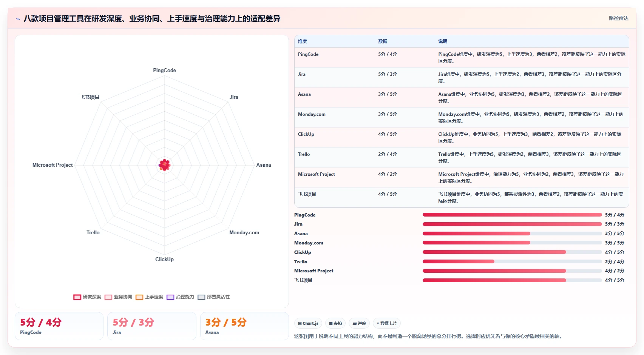Click the 4分 / 2分 value in the Microsoft Project table row
The width and height of the screenshot is (644, 355).
pyautogui.click(x=388, y=174)
